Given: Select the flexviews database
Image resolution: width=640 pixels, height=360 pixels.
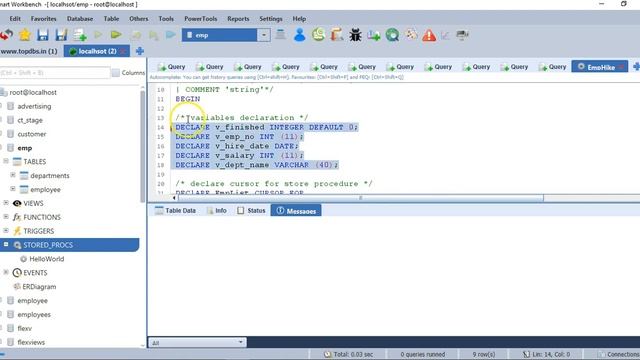Looking at the screenshot, I should click(31, 342).
